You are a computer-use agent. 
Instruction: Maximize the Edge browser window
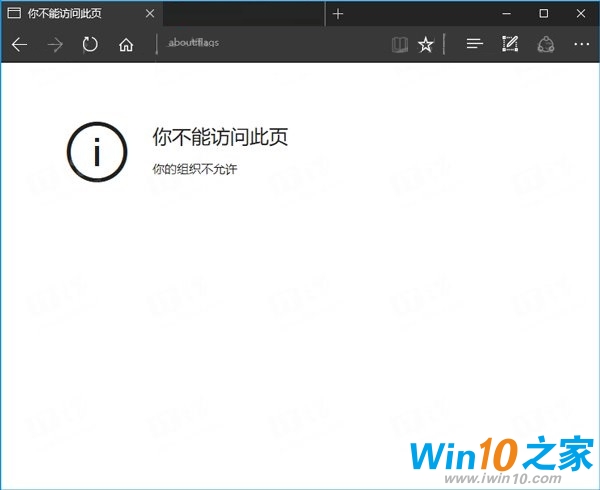(543, 13)
